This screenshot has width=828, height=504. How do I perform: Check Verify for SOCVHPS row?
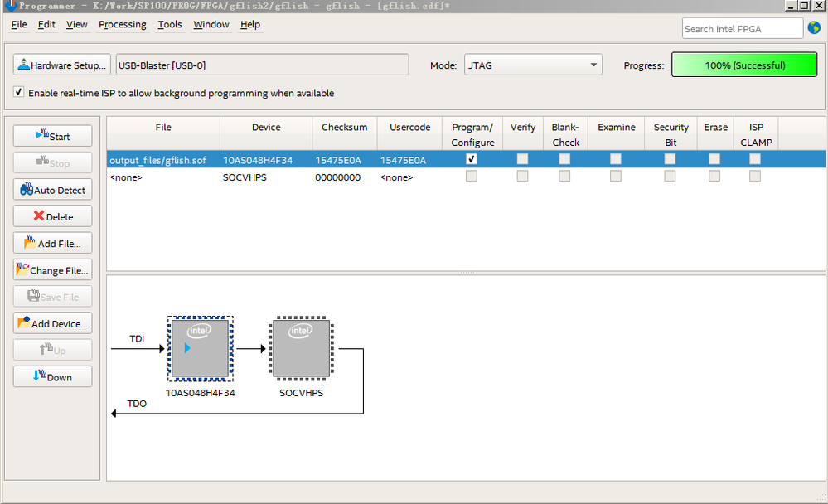tap(522, 176)
